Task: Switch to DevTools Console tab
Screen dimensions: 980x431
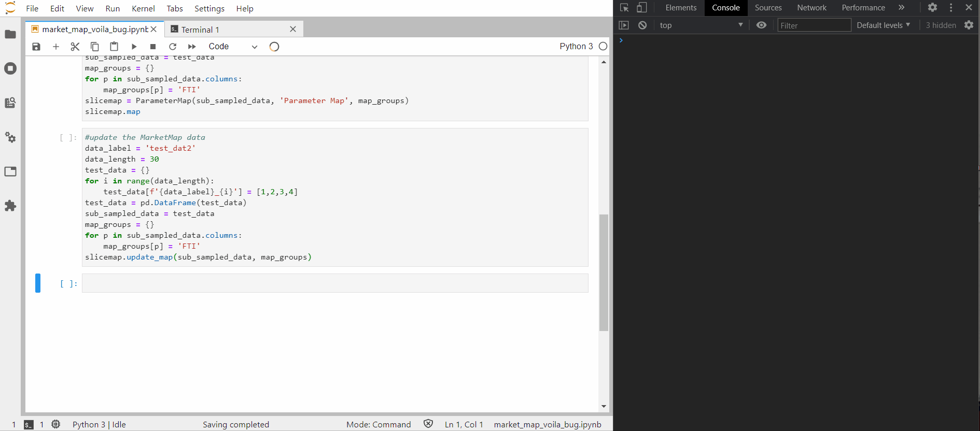Action: (x=725, y=8)
